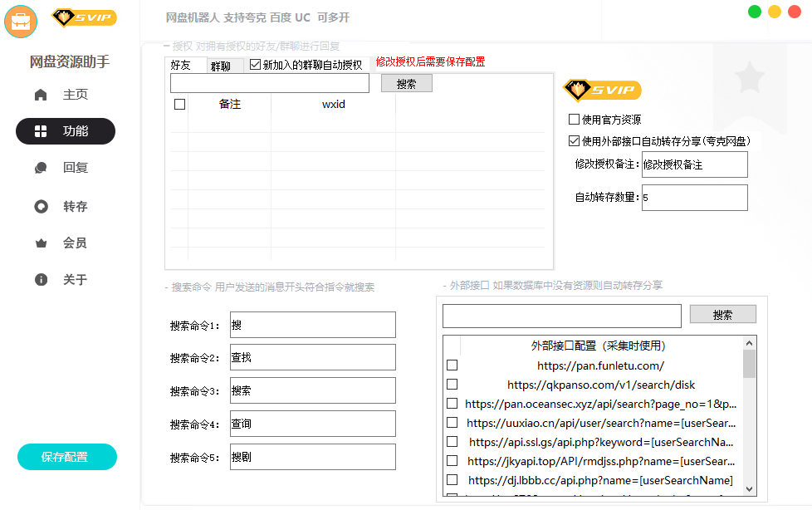
Task: Open 转存 circle icon in sidebar
Action: click(x=41, y=207)
